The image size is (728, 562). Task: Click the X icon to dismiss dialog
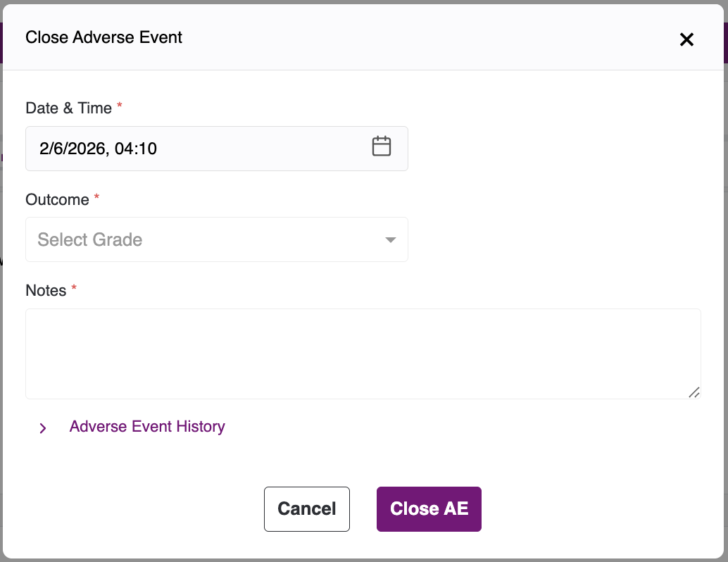coord(686,39)
